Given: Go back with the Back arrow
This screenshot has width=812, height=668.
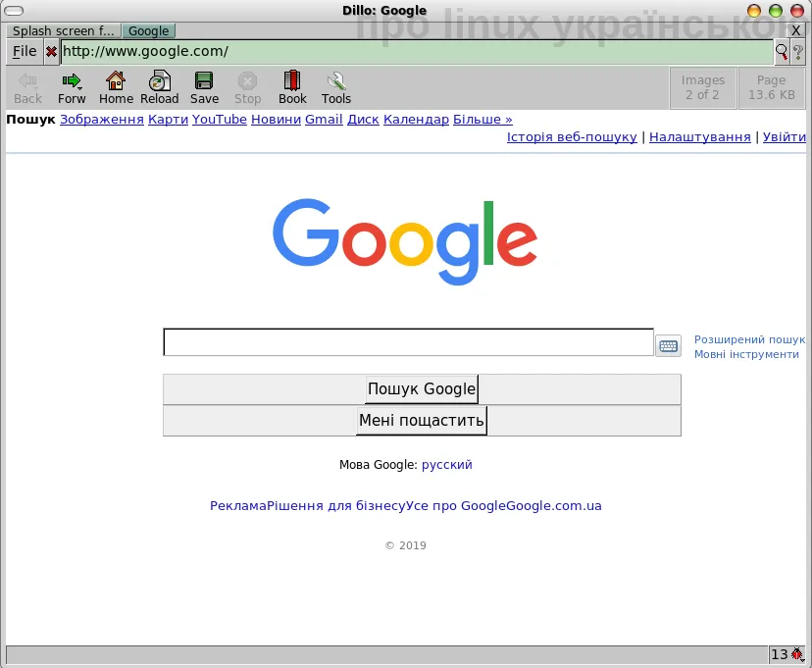Looking at the screenshot, I should pyautogui.click(x=28, y=88).
